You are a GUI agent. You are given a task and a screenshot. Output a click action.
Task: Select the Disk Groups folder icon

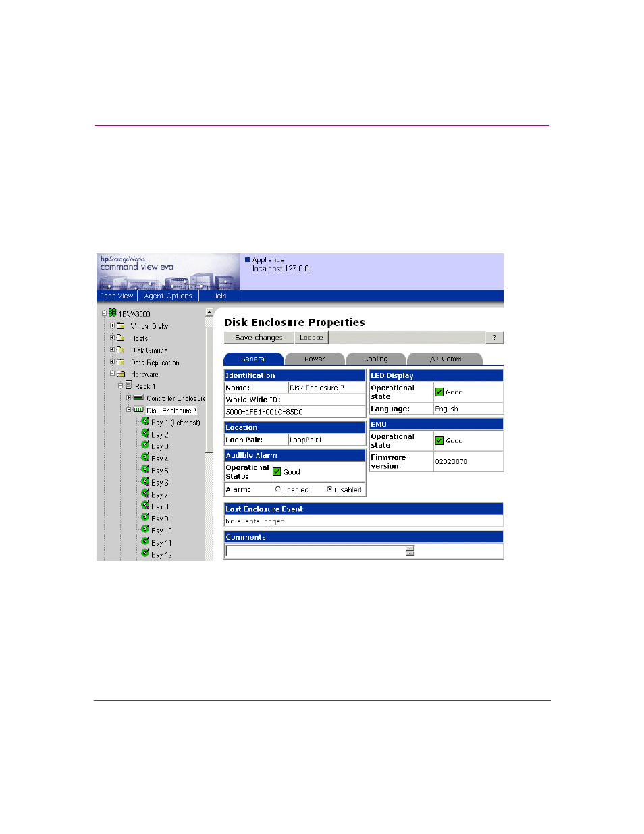click(121, 350)
